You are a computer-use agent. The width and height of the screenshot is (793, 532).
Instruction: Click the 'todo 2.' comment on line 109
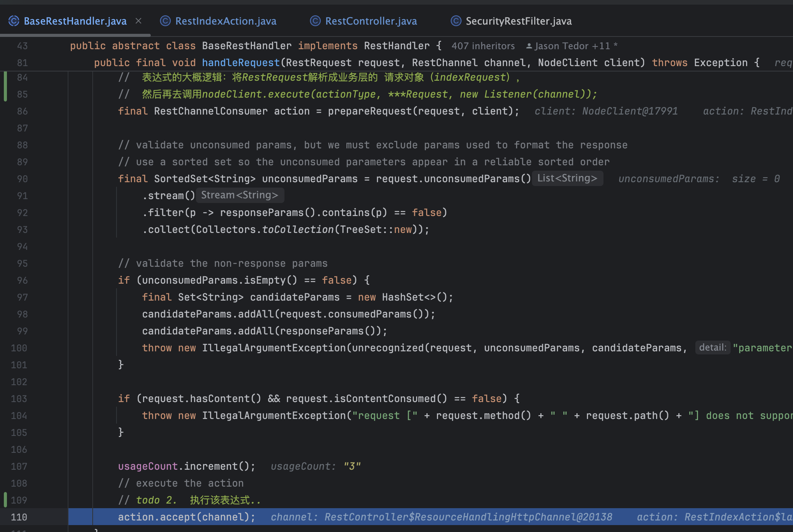[156, 500]
